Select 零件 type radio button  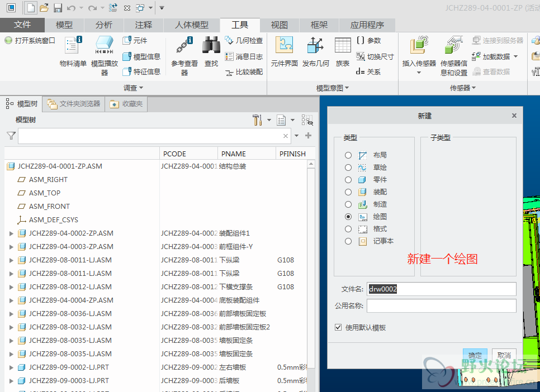point(348,180)
